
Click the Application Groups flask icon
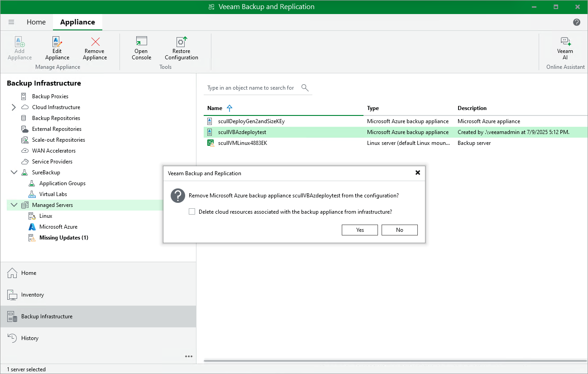point(32,183)
